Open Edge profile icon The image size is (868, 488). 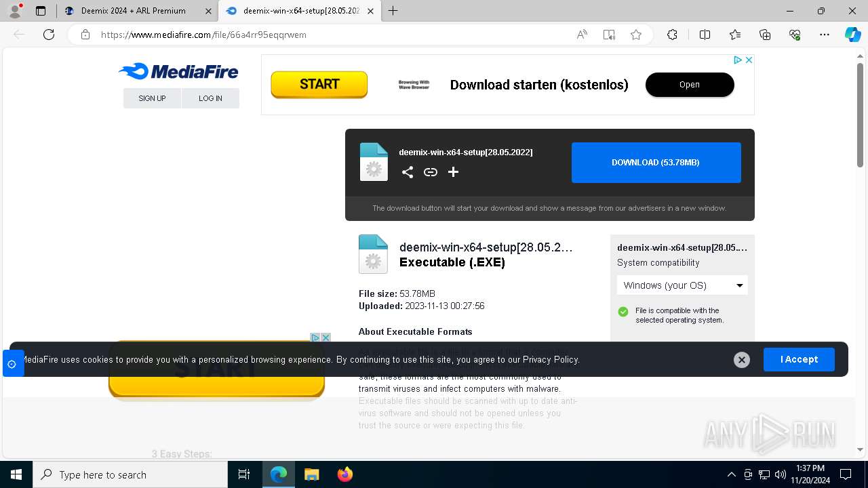point(15,11)
